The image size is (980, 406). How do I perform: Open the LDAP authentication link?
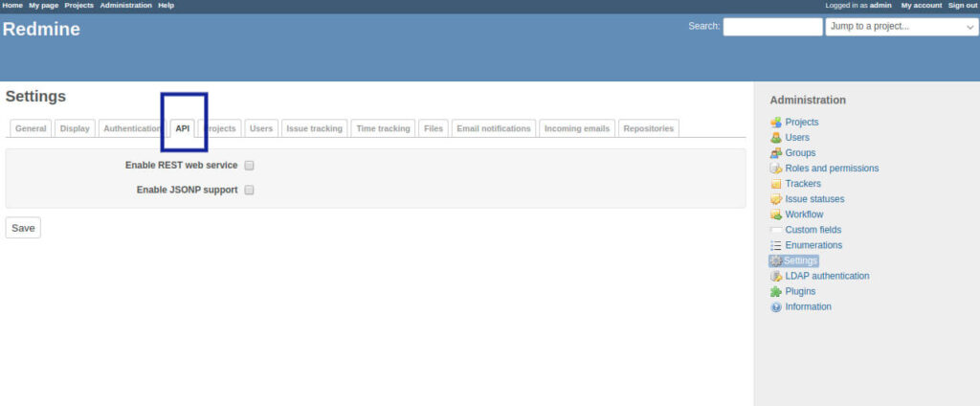pyautogui.click(x=827, y=276)
